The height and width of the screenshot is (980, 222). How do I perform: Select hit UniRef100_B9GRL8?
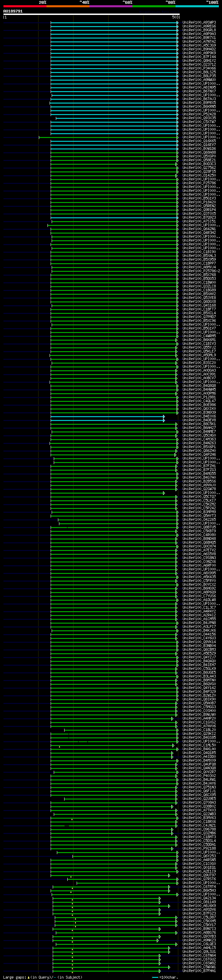point(199,30)
